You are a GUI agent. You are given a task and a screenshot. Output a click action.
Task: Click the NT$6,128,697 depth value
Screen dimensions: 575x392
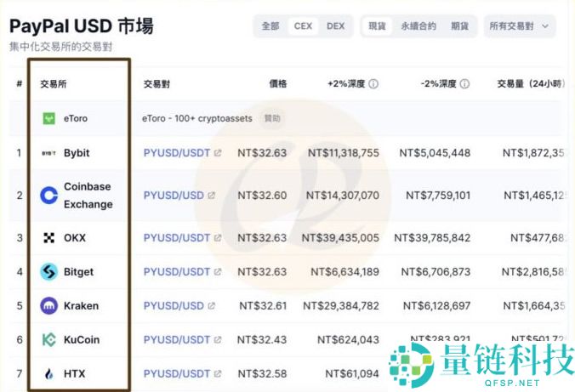tap(436, 306)
